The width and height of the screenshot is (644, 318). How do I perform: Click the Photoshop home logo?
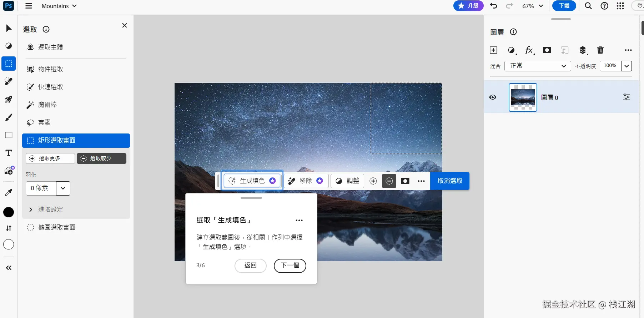(x=8, y=6)
